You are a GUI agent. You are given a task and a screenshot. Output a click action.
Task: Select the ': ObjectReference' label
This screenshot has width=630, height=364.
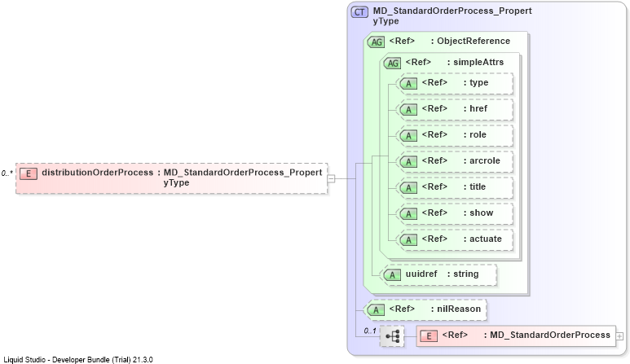pos(470,41)
